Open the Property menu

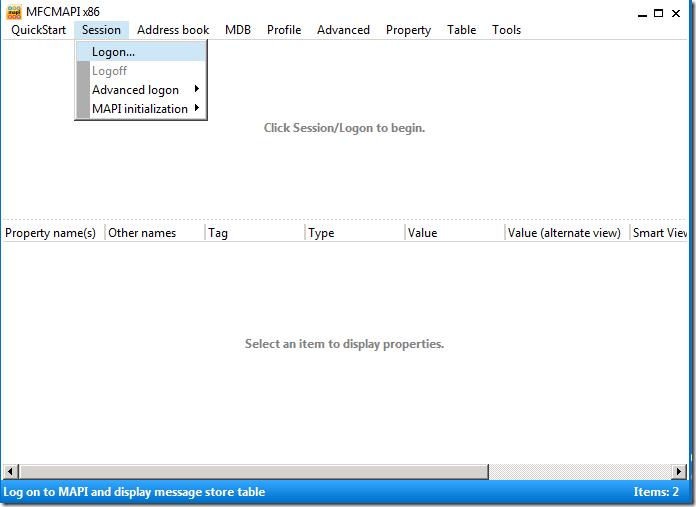[408, 30]
